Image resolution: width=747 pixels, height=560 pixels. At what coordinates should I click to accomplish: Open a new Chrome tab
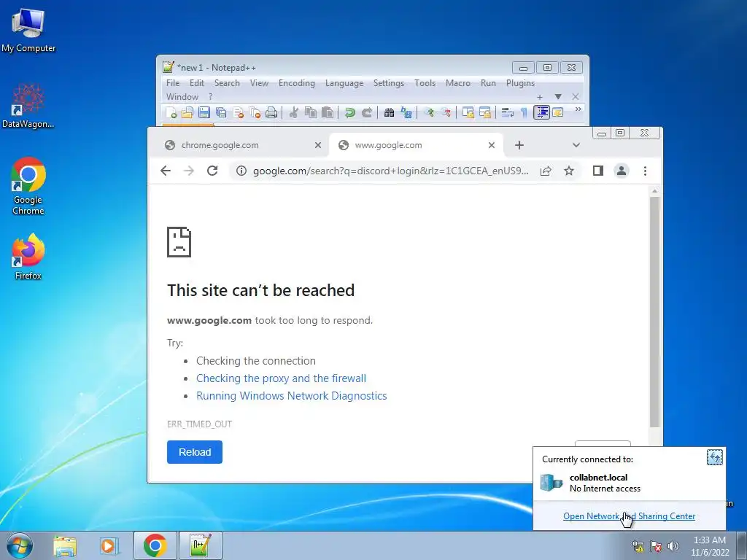click(x=519, y=145)
